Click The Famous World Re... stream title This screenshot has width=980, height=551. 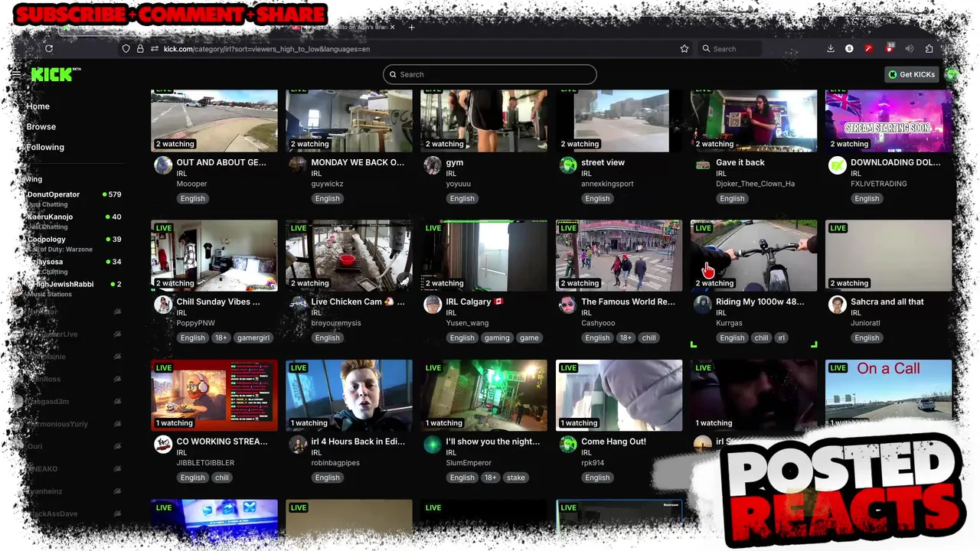tap(628, 302)
